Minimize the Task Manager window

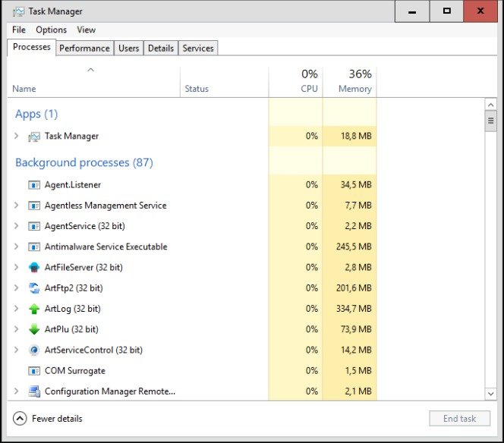tap(412, 11)
